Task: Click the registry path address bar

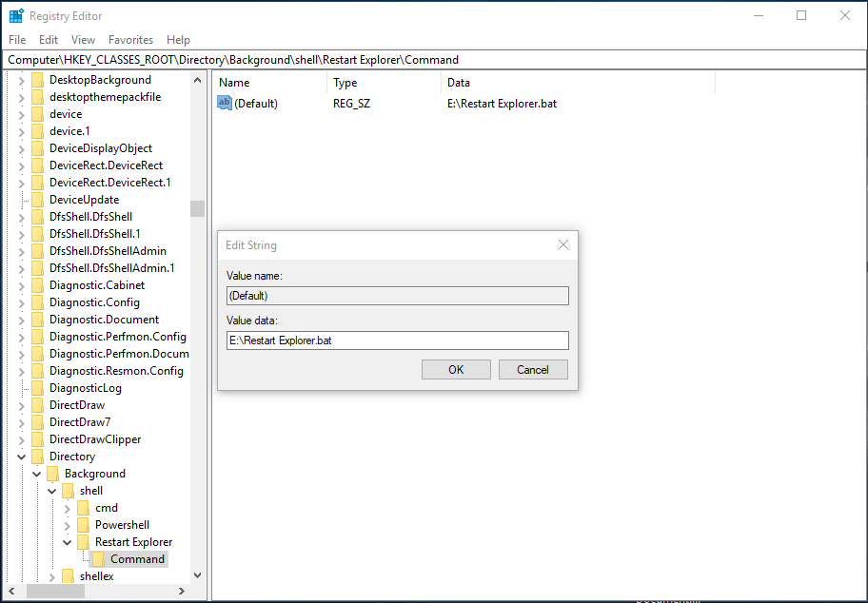Action: pyautogui.click(x=434, y=60)
